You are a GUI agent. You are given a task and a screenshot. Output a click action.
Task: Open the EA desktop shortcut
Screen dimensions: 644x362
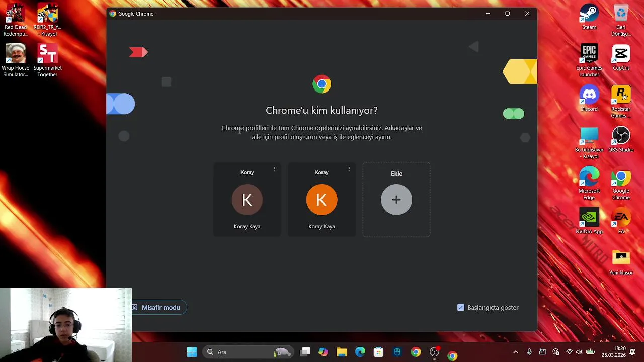(x=621, y=221)
